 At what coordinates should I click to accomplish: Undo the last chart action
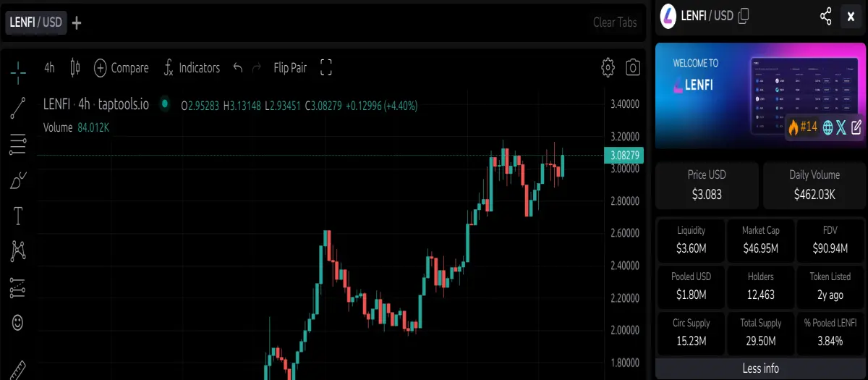pyautogui.click(x=238, y=68)
